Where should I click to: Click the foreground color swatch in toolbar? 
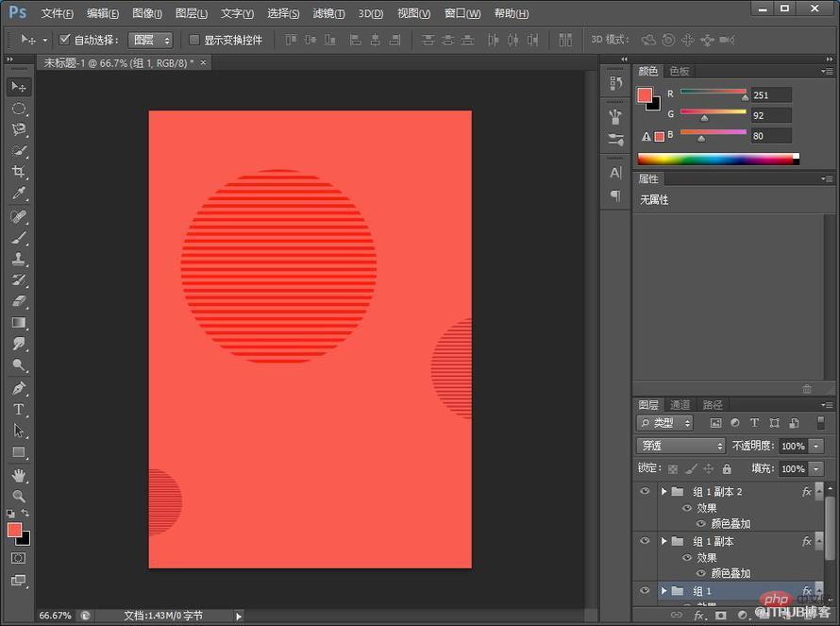pyautogui.click(x=14, y=530)
